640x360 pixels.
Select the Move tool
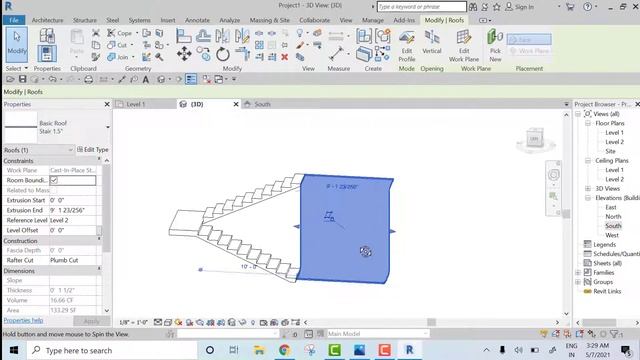click(x=184, y=54)
